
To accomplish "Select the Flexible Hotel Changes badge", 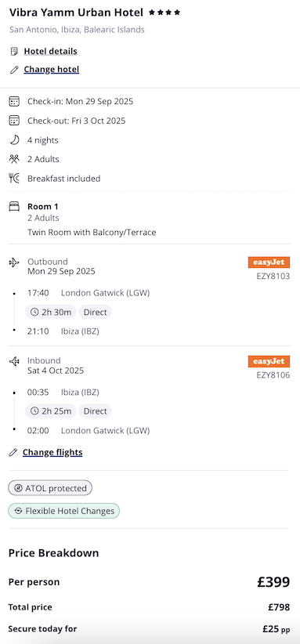I will click(64, 511).
